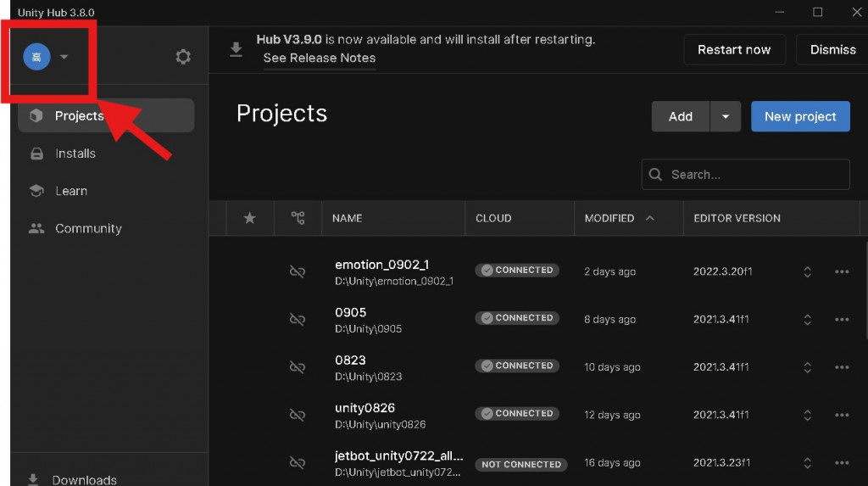The image size is (868, 486).
Task: Click the link icon for project 0823
Action: [298, 367]
